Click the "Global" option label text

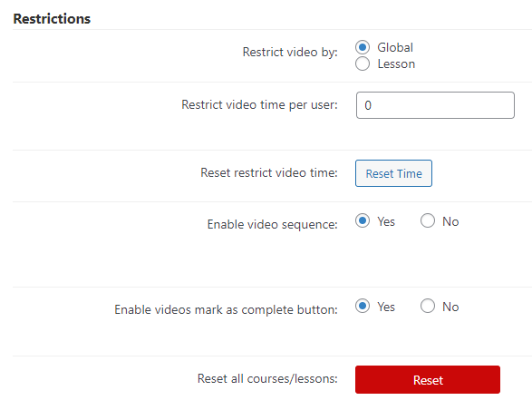(395, 47)
